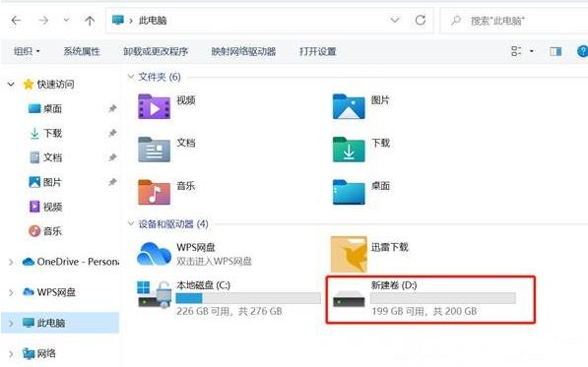The width and height of the screenshot is (588, 367).
Task: Open 文档 in quick access sidebar
Action: (52, 157)
